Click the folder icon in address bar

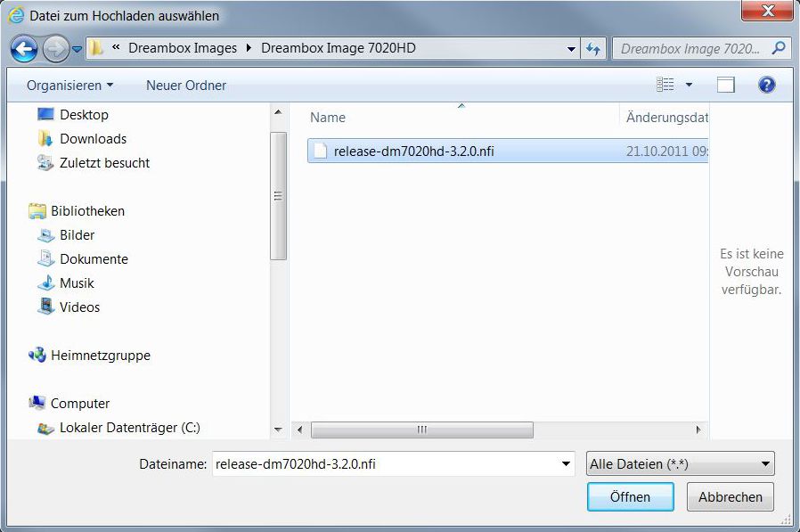coord(96,48)
